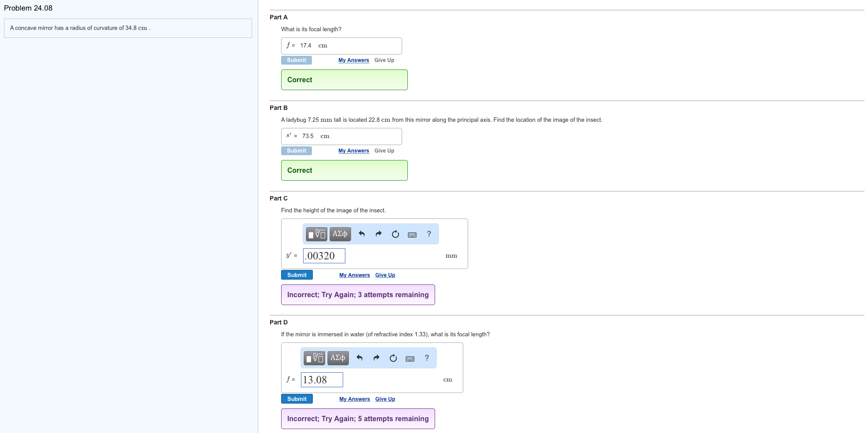This screenshot has width=868, height=433.
Task: Open My Answers link in Part A
Action: pyautogui.click(x=354, y=60)
